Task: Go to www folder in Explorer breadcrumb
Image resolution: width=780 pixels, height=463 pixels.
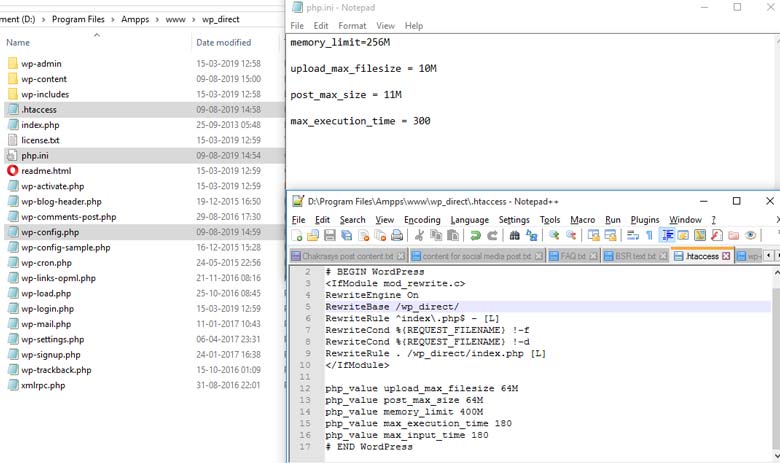Action: pos(175,19)
